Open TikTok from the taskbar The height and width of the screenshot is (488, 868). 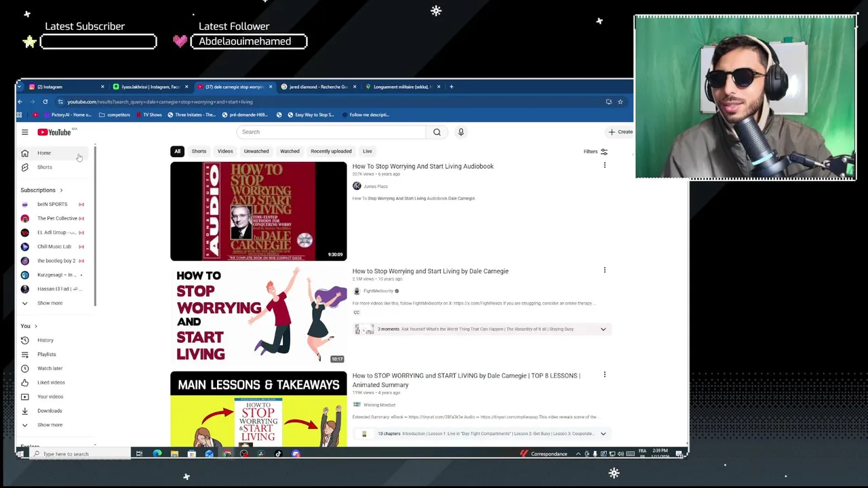pos(278,454)
